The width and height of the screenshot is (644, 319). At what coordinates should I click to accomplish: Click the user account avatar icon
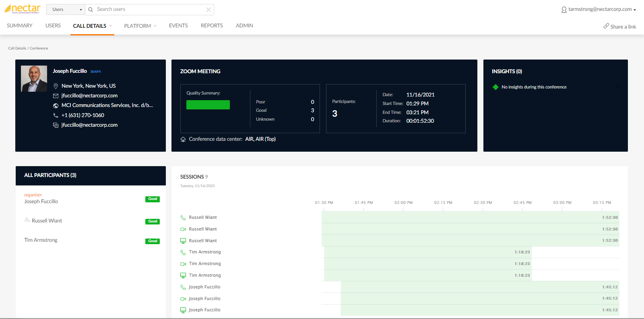click(564, 10)
